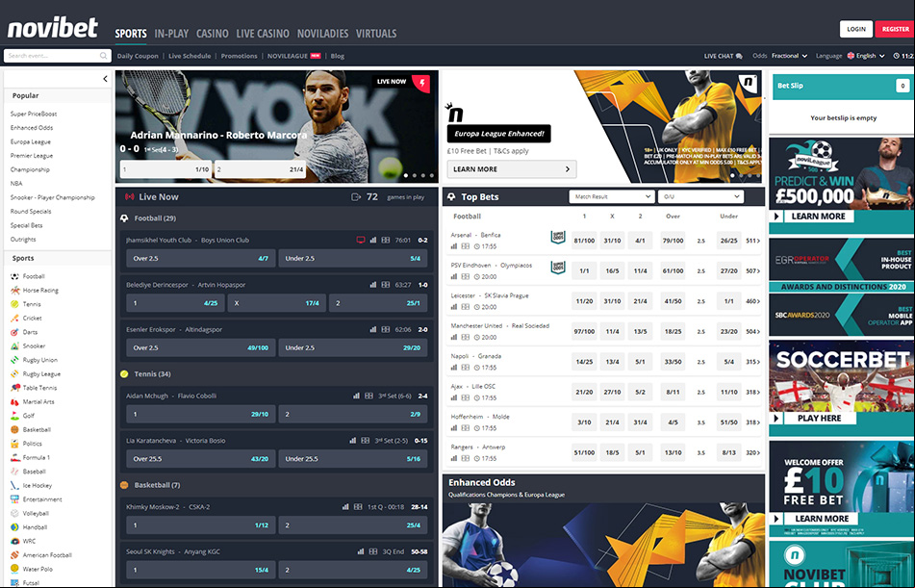The height and width of the screenshot is (588, 915).
Task: Open Super PriceBoost in Popular list
Action: point(34,114)
